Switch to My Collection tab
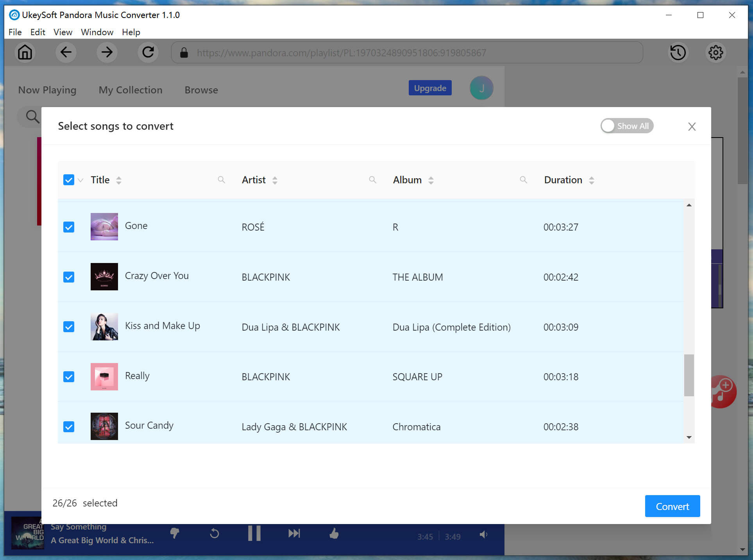 pos(130,89)
